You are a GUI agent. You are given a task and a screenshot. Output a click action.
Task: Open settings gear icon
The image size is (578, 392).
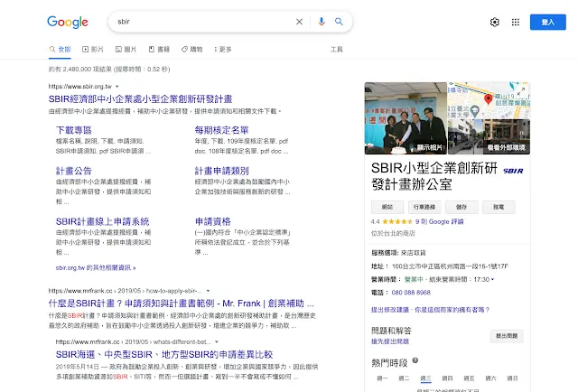tap(495, 22)
